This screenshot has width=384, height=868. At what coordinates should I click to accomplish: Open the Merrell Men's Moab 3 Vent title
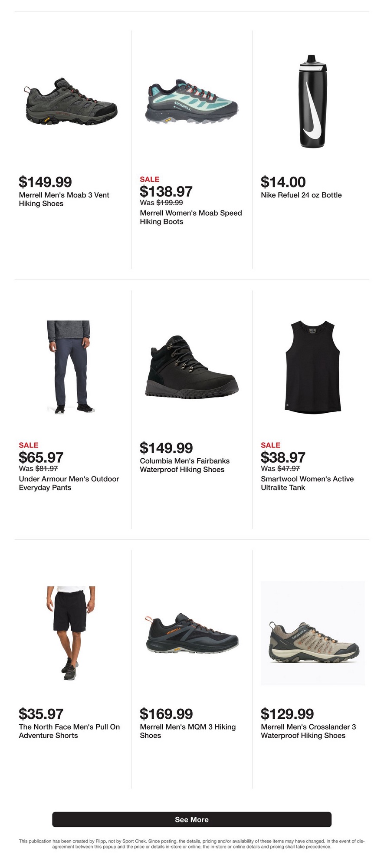click(x=64, y=200)
